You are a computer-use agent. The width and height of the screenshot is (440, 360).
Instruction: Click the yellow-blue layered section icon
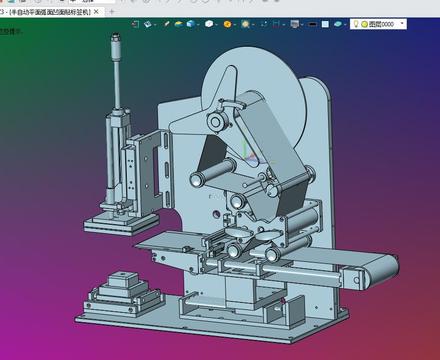click(179, 24)
